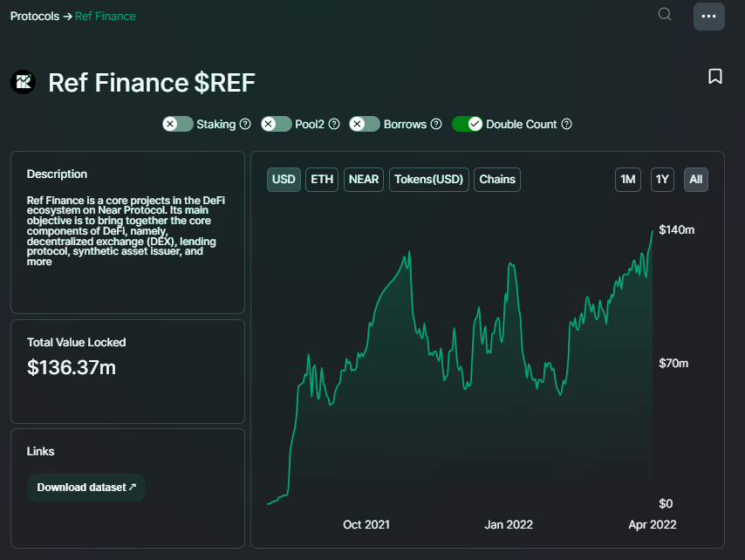Show the Tokens(USD) chart view
The width and height of the screenshot is (745, 560).
[429, 180]
